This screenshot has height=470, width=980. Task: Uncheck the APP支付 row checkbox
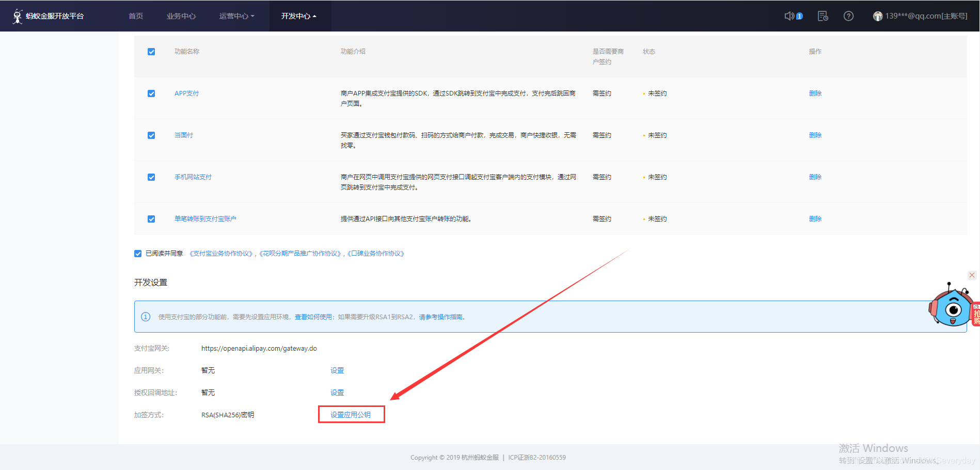click(151, 93)
